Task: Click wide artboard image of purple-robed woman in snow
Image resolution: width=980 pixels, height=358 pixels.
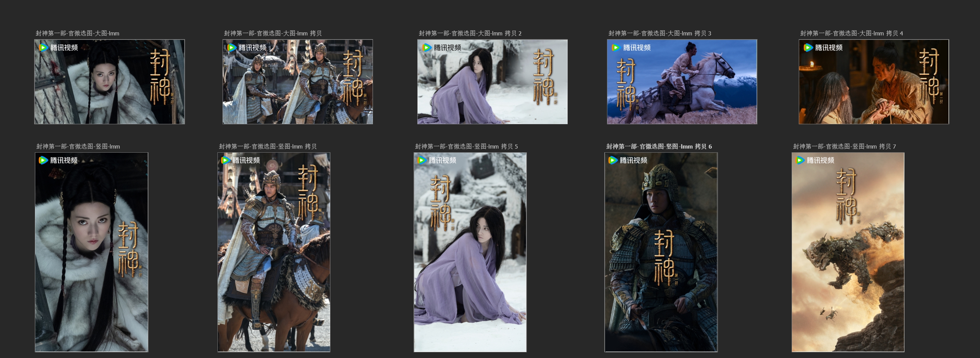Action: coord(492,82)
